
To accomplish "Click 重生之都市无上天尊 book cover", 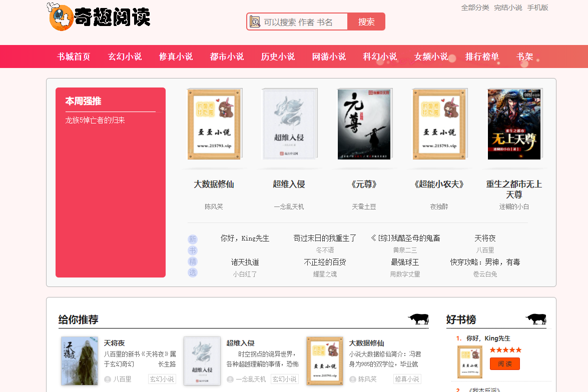I will click(514, 124).
